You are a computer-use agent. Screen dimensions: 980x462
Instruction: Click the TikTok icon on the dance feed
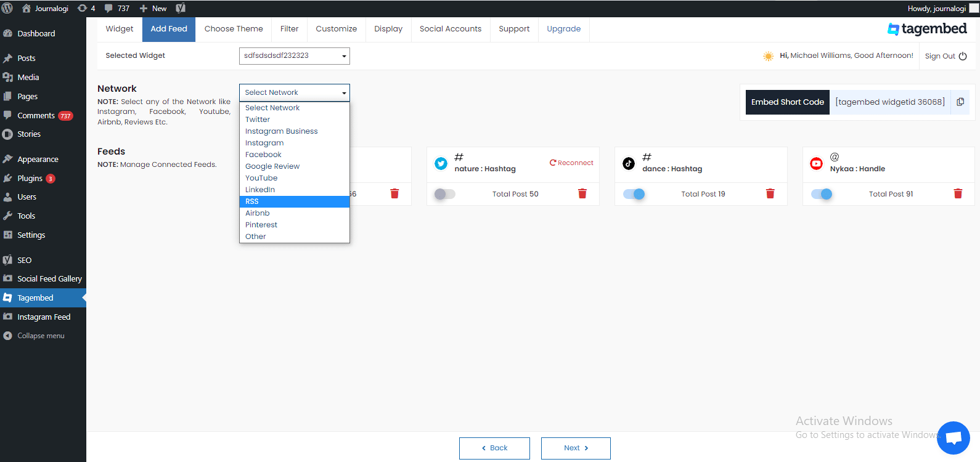click(629, 163)
